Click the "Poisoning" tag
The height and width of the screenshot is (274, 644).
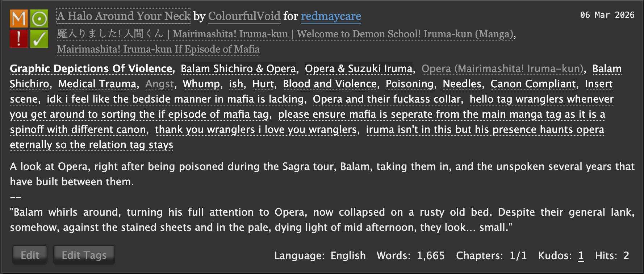pos(409,84)
